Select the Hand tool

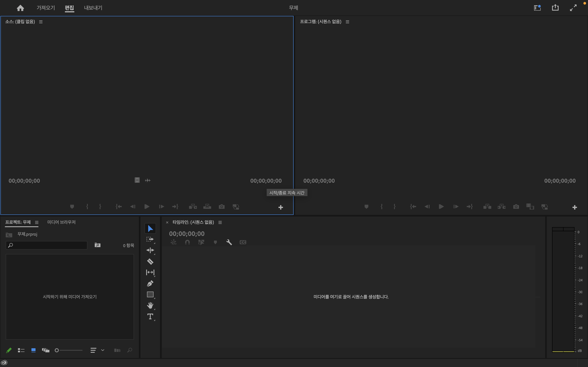pos(150,305)
